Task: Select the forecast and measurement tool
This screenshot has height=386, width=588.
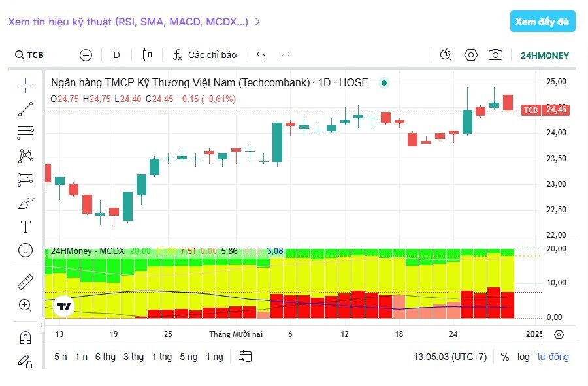Action: click(x=25, y=180)
